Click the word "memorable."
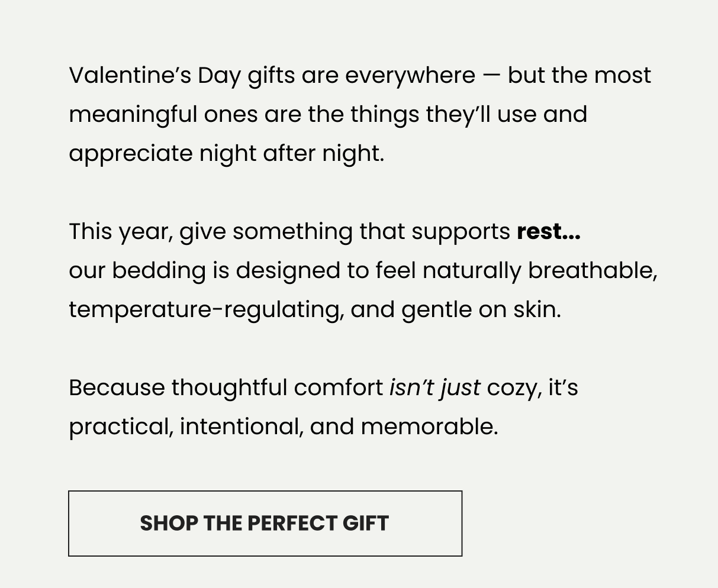Viewport: 718px width, 588px height. click(429, 427)
